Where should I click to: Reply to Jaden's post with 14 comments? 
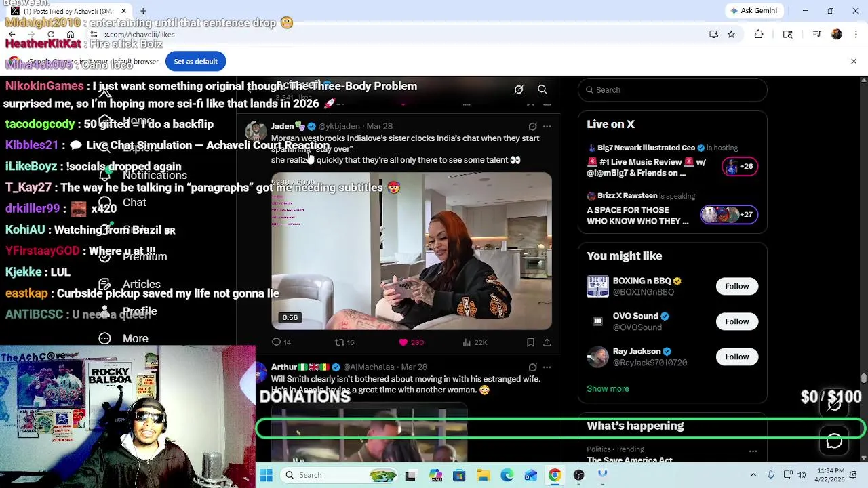(x=281, y=342)
